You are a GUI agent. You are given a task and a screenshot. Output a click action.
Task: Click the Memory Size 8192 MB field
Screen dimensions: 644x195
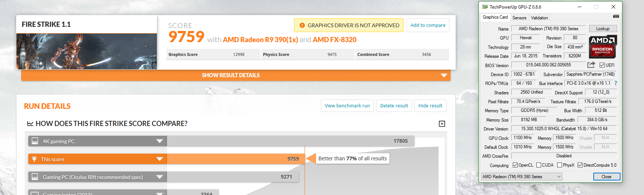coord(528,120)
